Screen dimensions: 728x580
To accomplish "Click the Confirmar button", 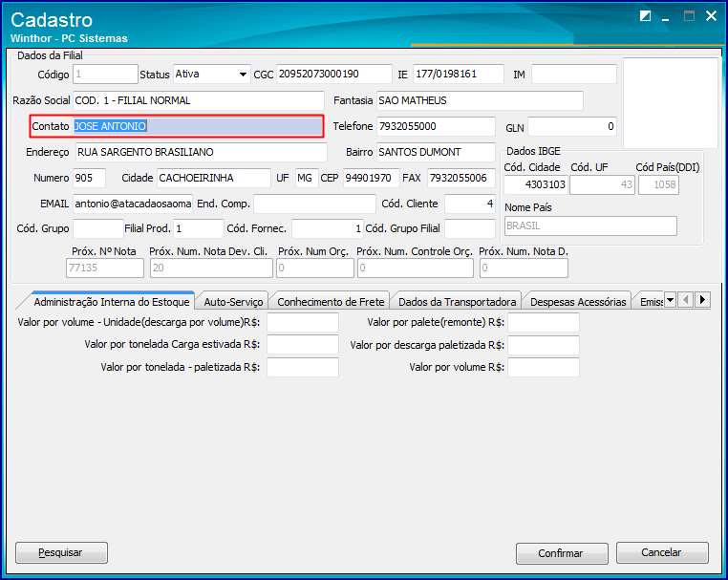I will [x=562, y=553].
